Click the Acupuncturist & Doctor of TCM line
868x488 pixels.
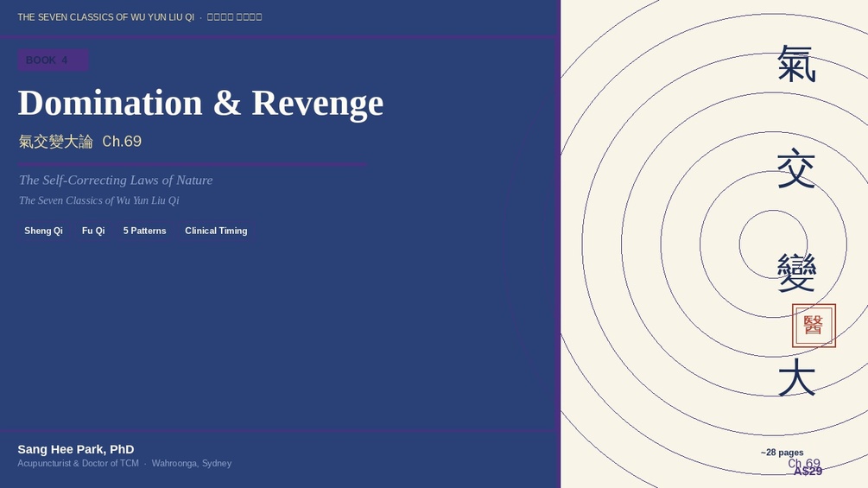[124, 463]
